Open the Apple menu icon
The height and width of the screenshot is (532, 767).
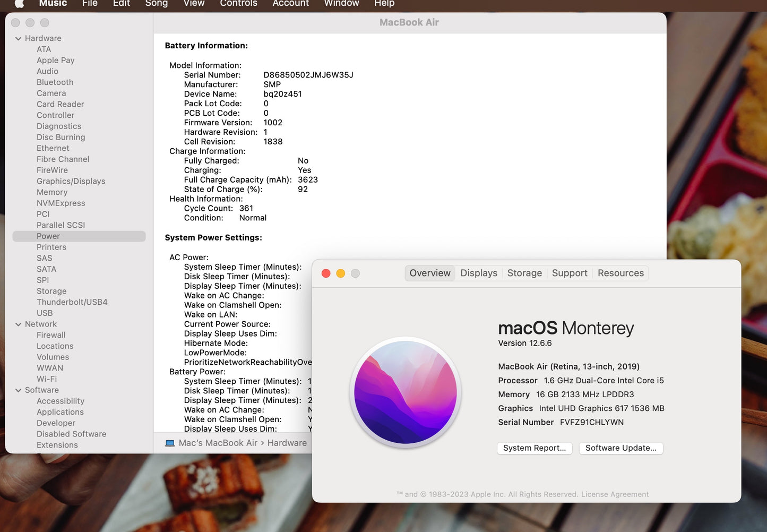point(19,3)
